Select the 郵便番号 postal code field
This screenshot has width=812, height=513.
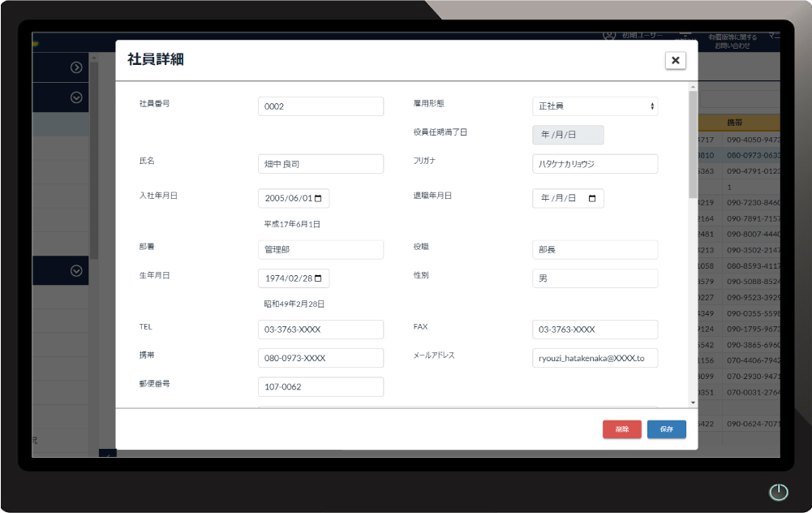pyautogui.click(x=320, y=386)
